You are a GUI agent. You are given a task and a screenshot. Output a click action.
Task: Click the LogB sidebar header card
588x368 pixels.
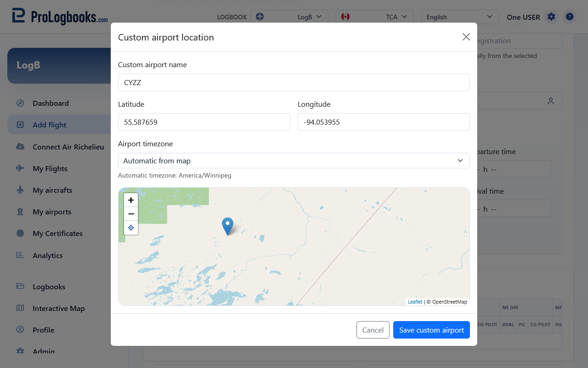pyautogui.click(x=64, y=66)
